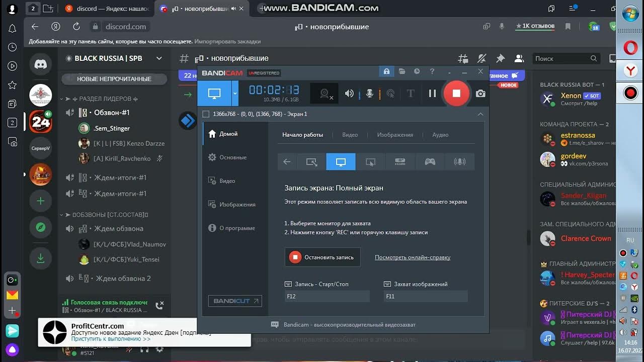Viewport: 644px width, 362px height.
Task: Open Xenon bot profile in member list
Action: 576,99
